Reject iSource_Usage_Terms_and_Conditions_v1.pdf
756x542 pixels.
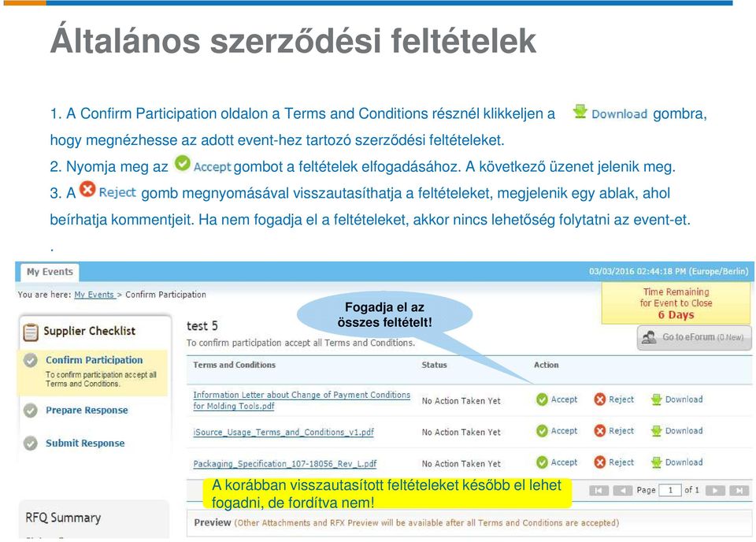[x=614, y=431]
